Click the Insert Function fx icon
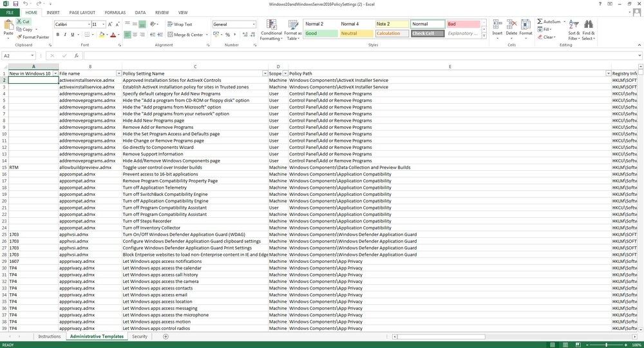Screen dimensions: 644x348 [77, 55]
